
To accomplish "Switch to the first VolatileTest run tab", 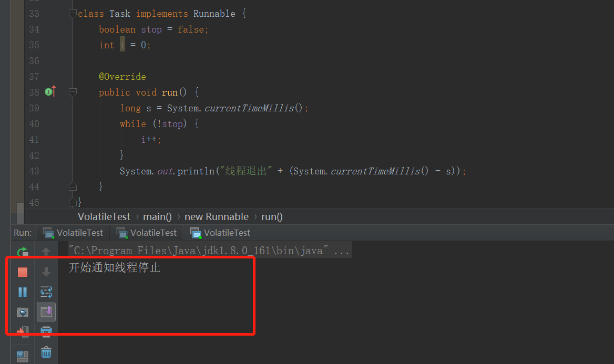I will [x=73, y=233].
